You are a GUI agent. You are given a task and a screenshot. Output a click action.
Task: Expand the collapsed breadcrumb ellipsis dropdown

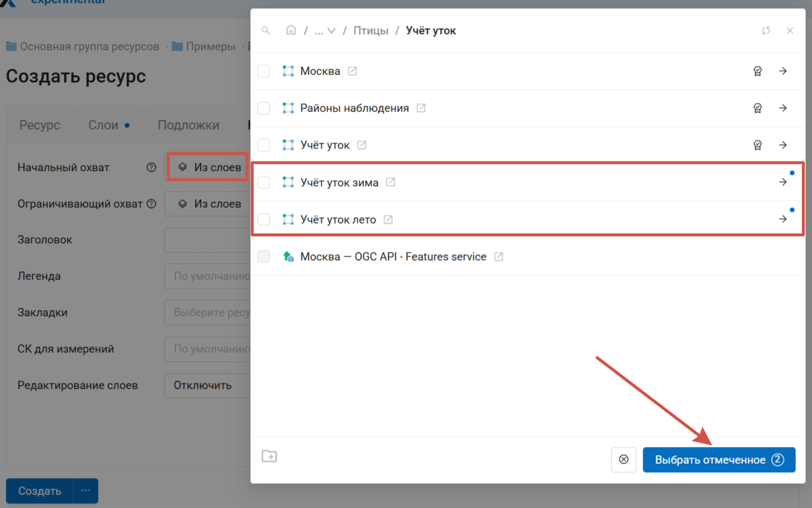(x=324, y=31)
